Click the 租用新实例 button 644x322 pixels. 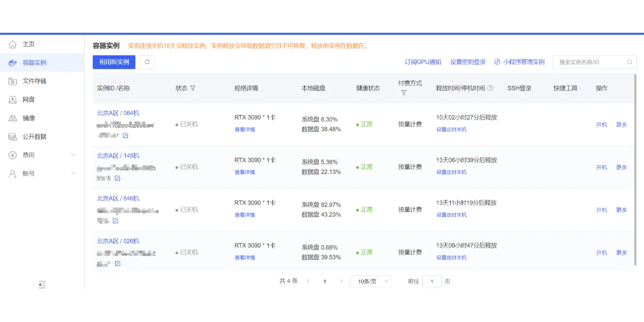click(114, 62)
